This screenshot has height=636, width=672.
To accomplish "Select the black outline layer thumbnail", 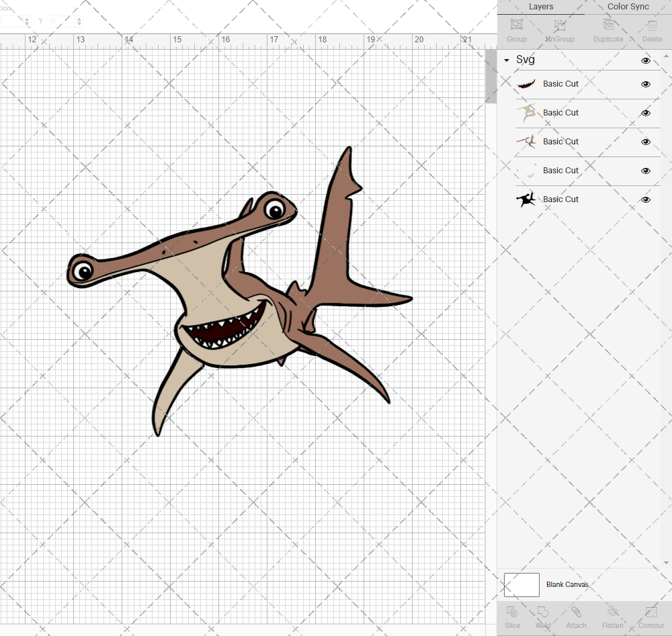I will (526, 199).
